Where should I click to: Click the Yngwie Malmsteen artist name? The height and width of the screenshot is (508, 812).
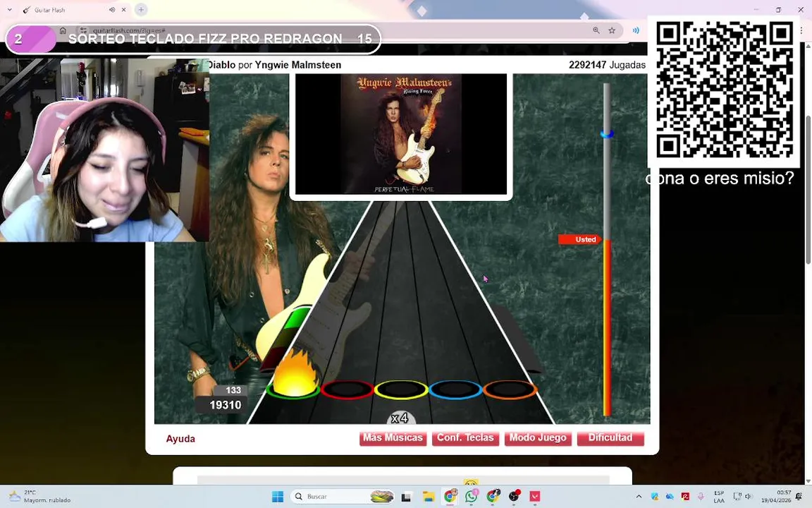coord(297,65)
